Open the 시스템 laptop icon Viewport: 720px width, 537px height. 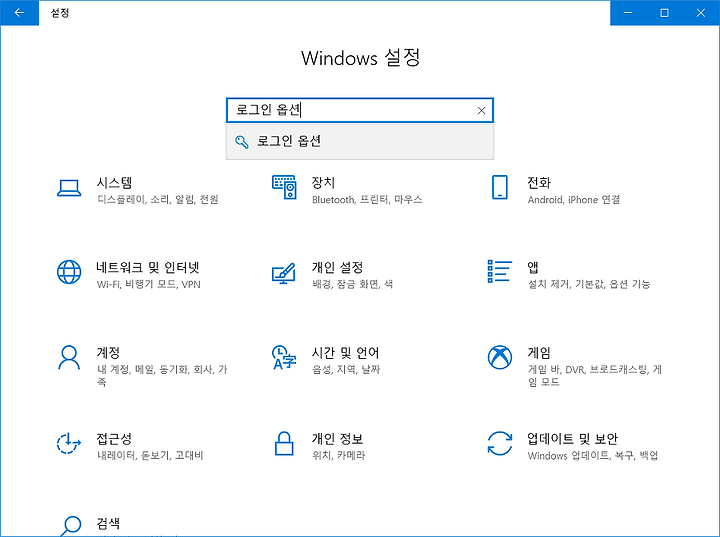click(x=69, y=188)
